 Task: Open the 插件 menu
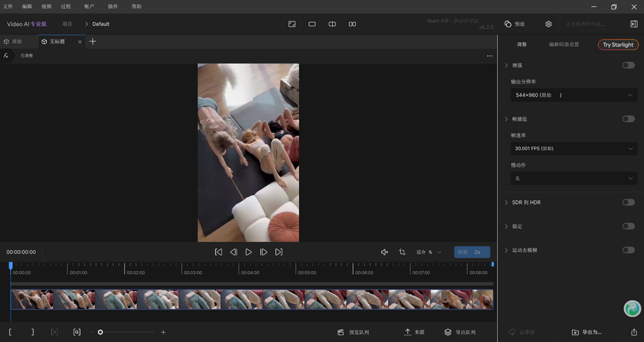113,7
